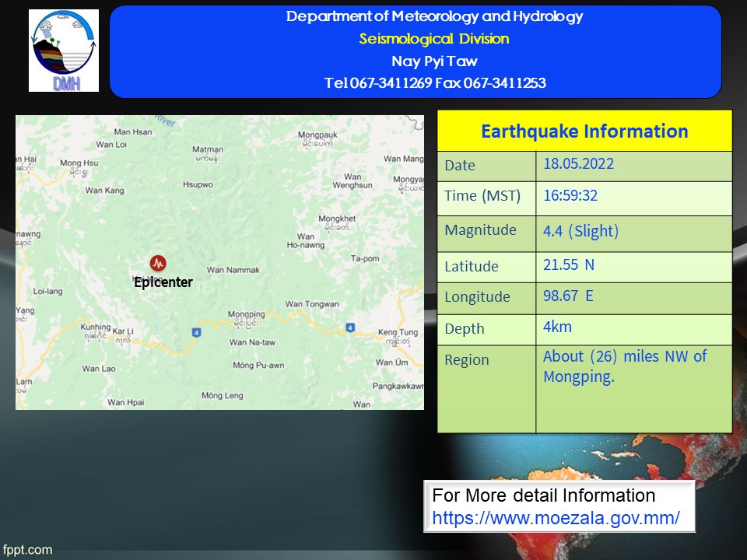
Task: Select the date value 18.05.2022
Action: 578,164
